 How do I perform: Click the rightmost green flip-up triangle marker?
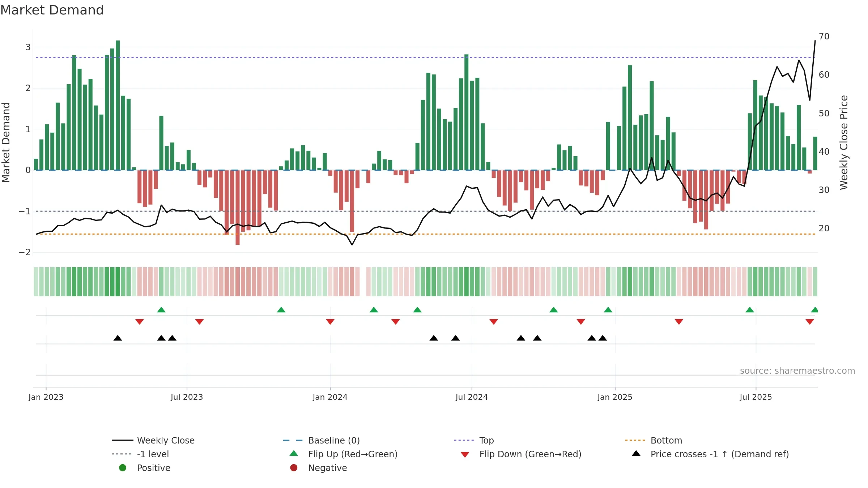tap(814, 310)
